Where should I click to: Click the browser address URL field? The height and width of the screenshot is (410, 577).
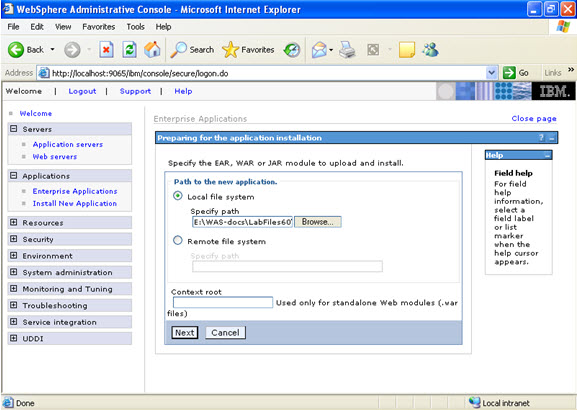pyautogui.click(x=268, y=73)
